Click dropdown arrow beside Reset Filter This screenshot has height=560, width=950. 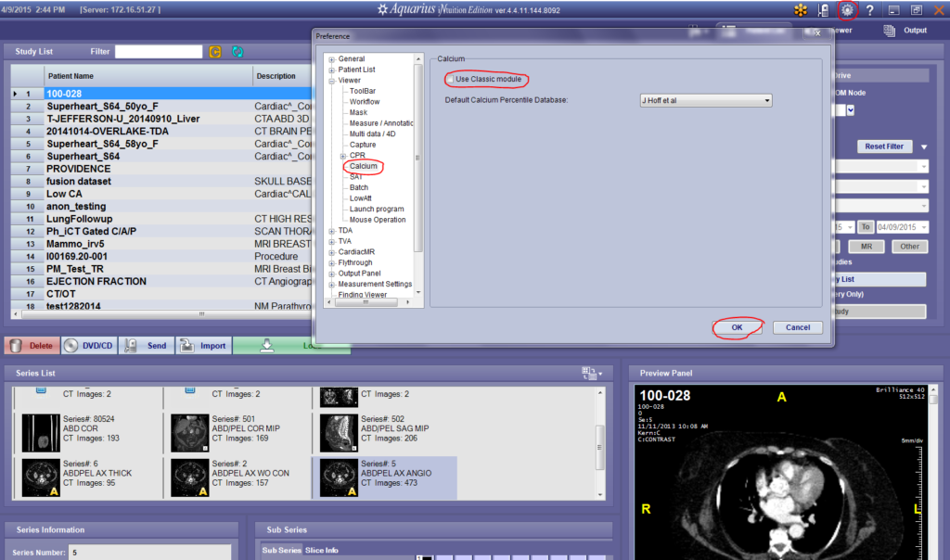924,147
